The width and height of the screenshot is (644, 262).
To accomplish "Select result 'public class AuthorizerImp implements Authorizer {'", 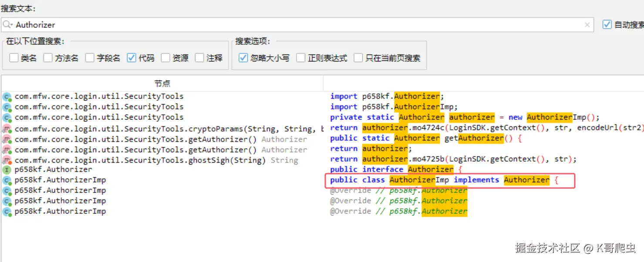I will coord(444,180).
